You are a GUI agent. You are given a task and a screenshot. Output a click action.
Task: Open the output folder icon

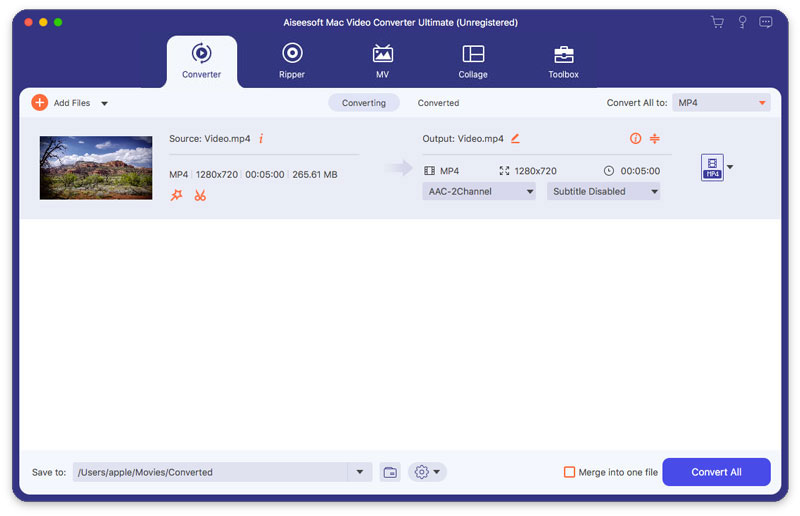pyautogui.click(x=390, y=472)
